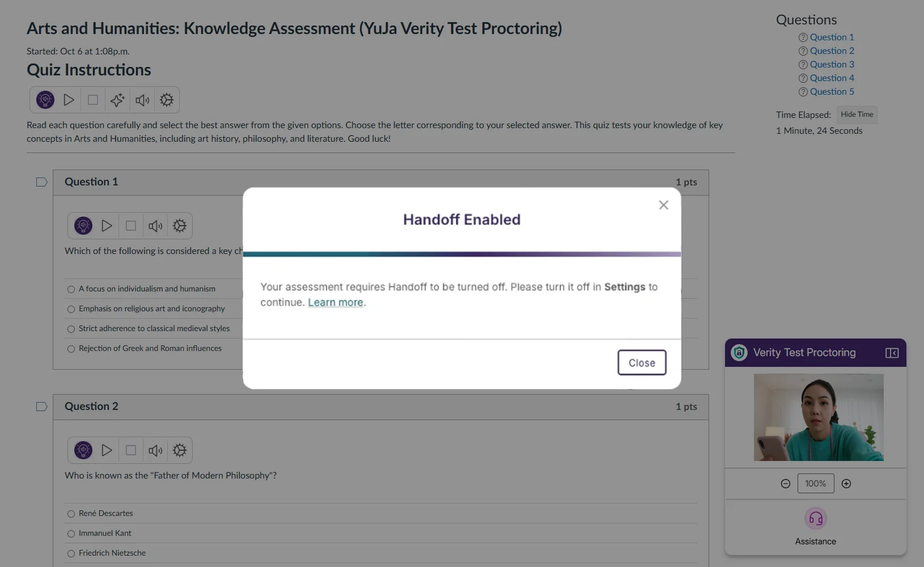Screen dimensions: 924x567
Task: Zoom in the proctoring webcam view
Action: coord(846,484)
